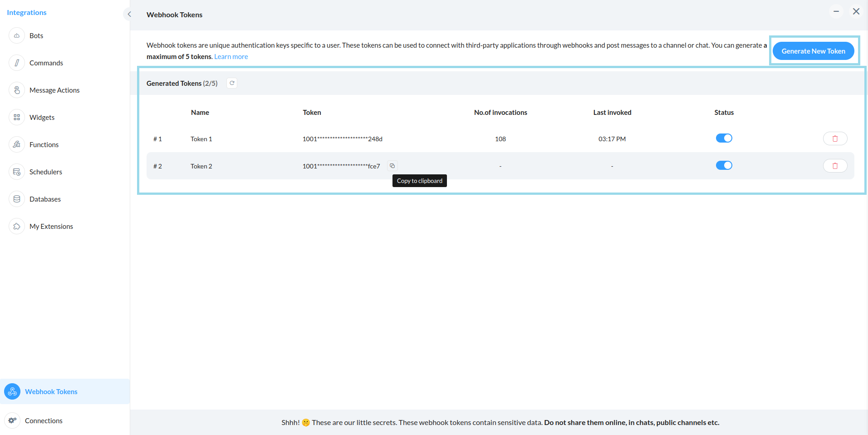Disable the Token 1 status toggle
This screenshot has width=868, height=435.
point(724,138)
